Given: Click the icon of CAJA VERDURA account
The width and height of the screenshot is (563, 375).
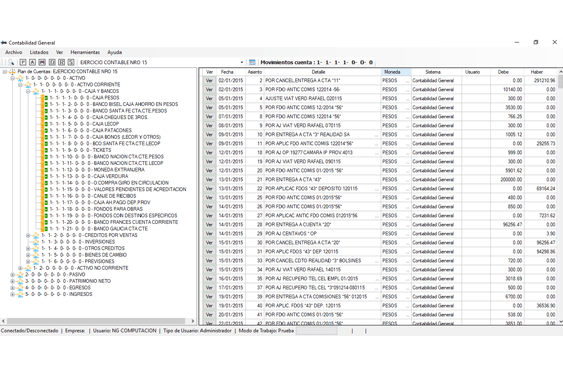Looking at the screenshot, I should point(46,176).
